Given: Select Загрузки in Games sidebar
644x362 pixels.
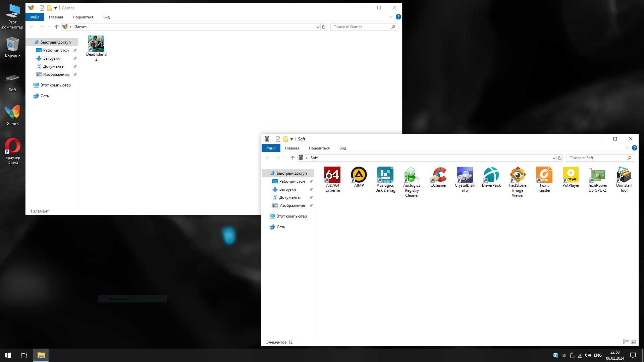Looking at the screenshot, I should pos(51,58).
